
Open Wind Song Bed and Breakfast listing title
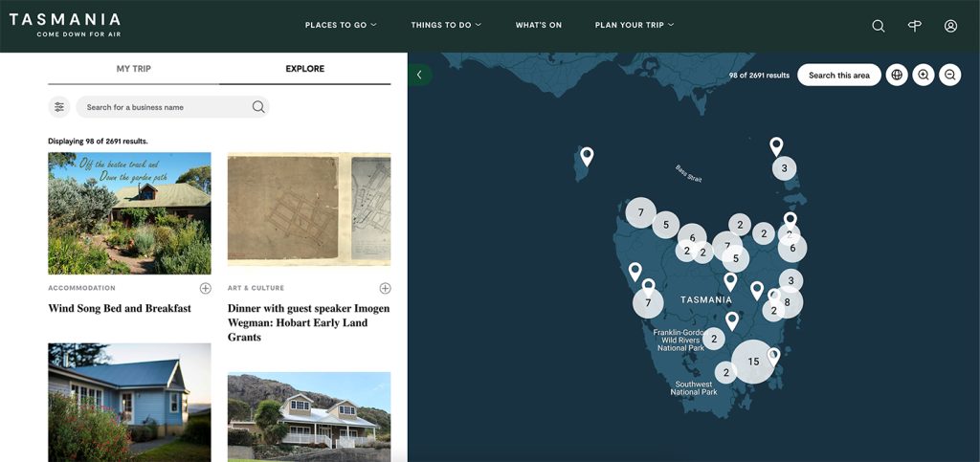(x=120, y=309)
